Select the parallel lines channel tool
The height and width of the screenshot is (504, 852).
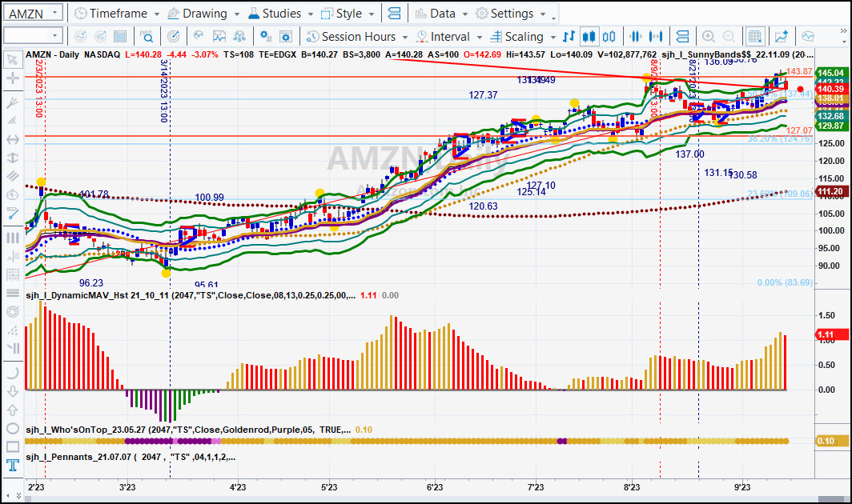pos(12,176)
